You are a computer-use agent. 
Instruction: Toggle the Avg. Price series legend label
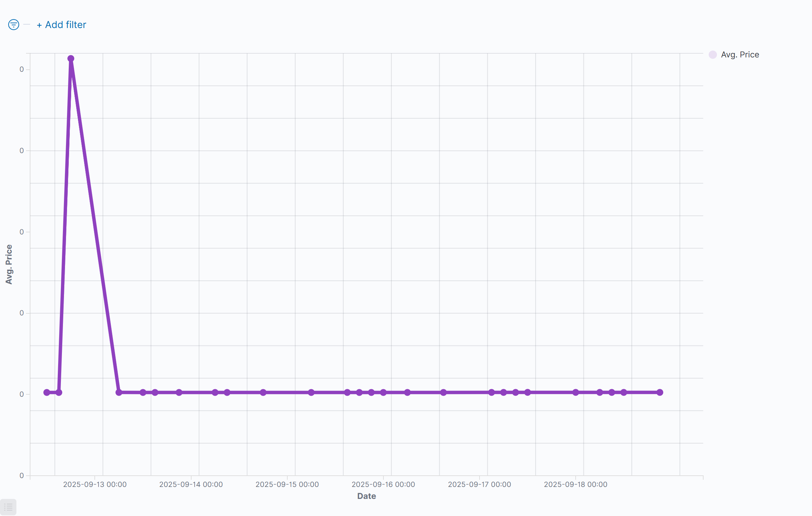click(740, 55)
